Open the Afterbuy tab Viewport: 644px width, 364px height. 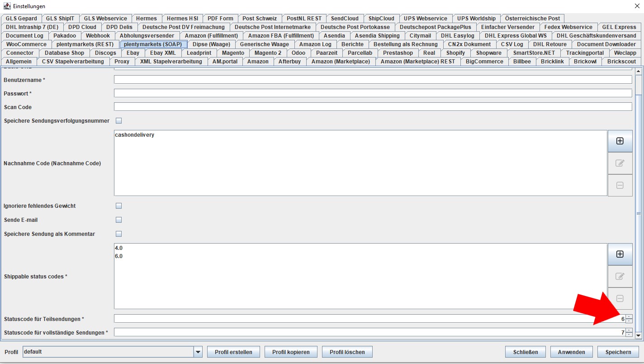(289, 62)
